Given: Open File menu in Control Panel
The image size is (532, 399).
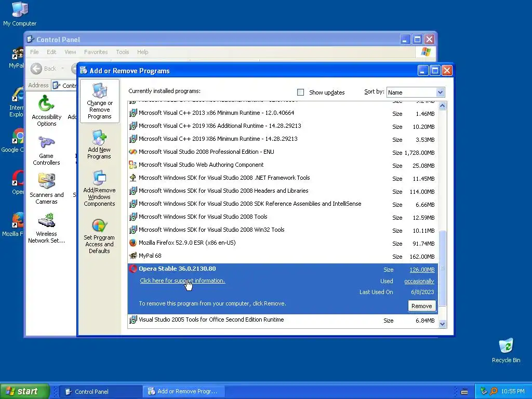Looking at the screenshot, I should [x=34, y=52].
